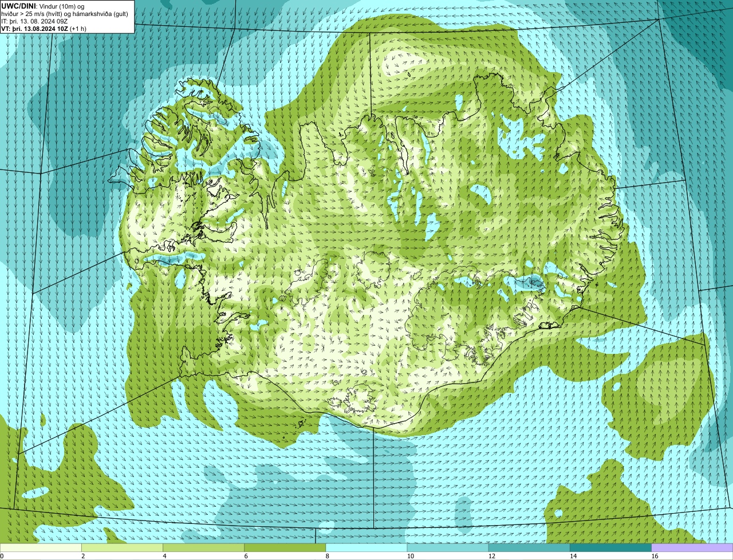Click the initial time 'IT: þri. 13. 08. 2024 09Z'
The image size is (733, 560).
click(34, 21)
